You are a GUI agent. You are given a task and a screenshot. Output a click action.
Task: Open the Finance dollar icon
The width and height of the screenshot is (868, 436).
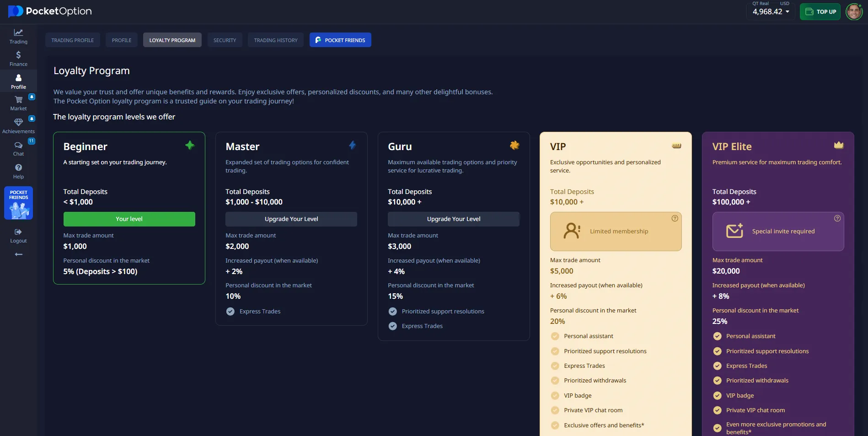pyautogui.click(x=18, y=55)
